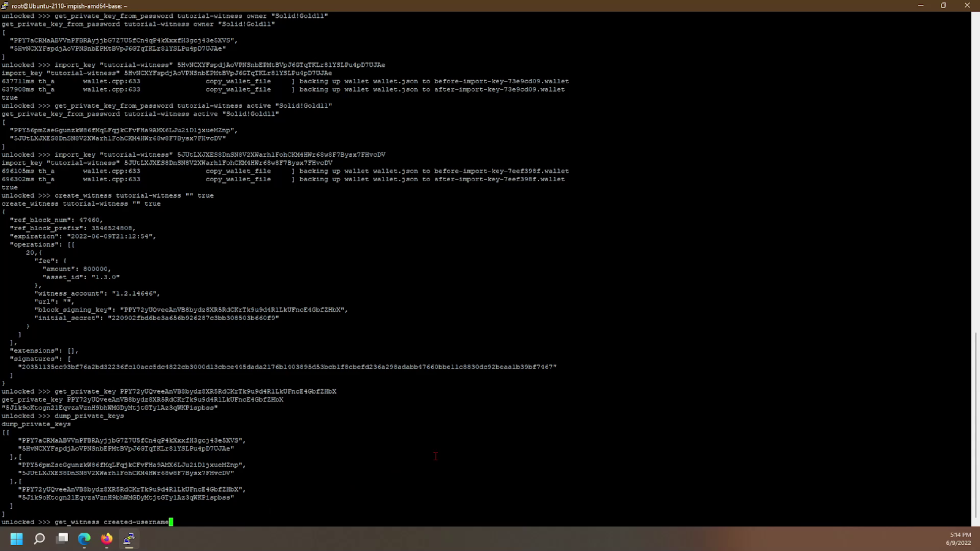
Task: Open Task View on the taskbar
Action: [x=62, y=539]
